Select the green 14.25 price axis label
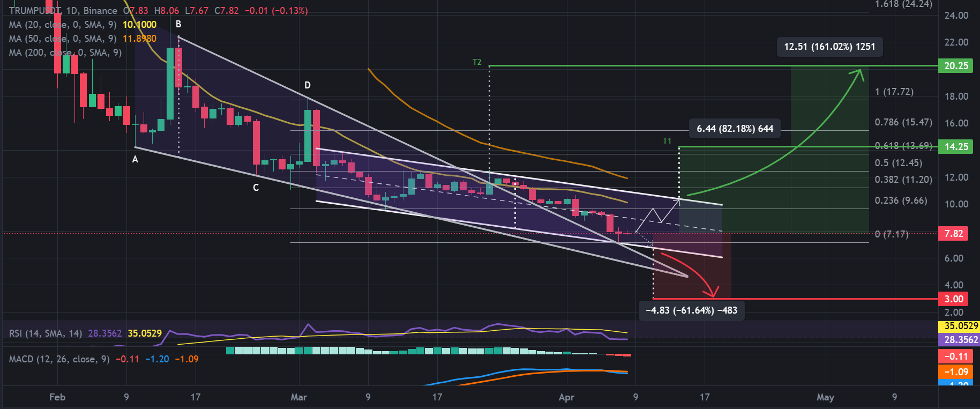980x409 pixels. (x=956, y=147)
